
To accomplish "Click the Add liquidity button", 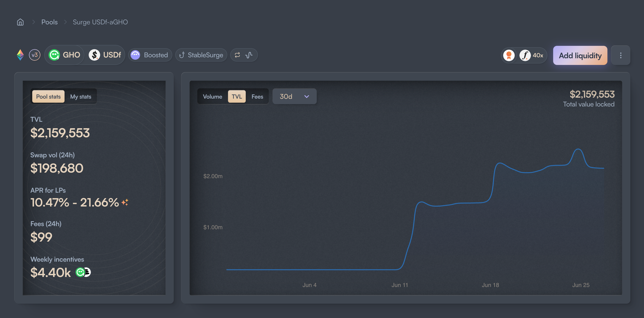I will click(580, 55).
